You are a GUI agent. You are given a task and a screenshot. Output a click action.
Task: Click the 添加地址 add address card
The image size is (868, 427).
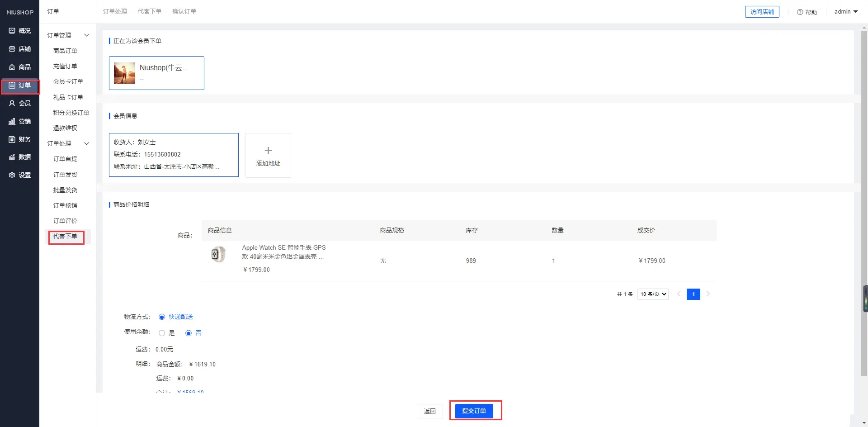(x=268, y=155)
